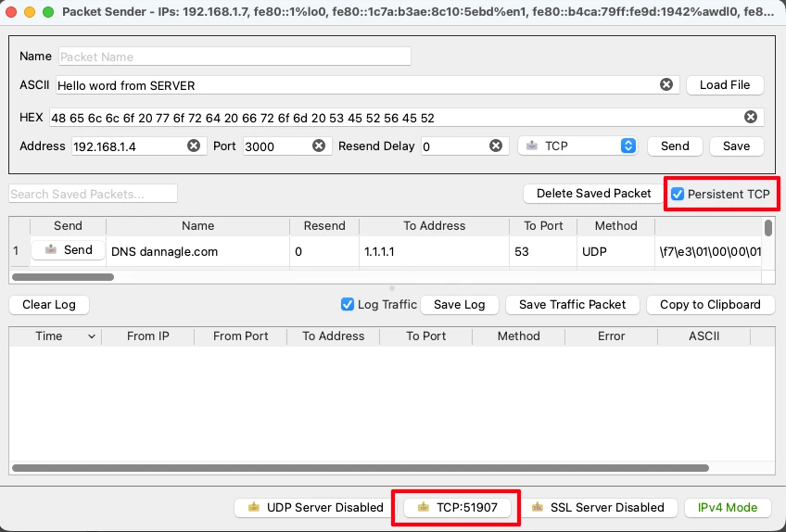This screenshot has width=786, height=532.
Task: Click the log To Port column header
Action: click(426, 336)
